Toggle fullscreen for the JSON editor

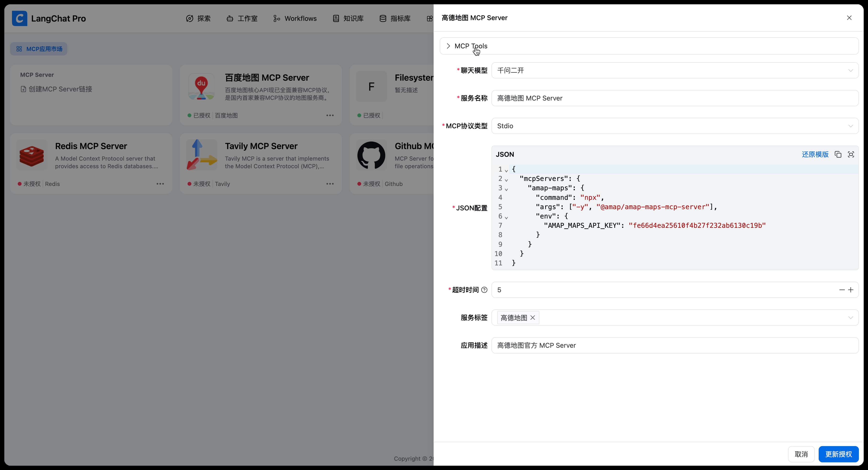[x=851, y=155]
